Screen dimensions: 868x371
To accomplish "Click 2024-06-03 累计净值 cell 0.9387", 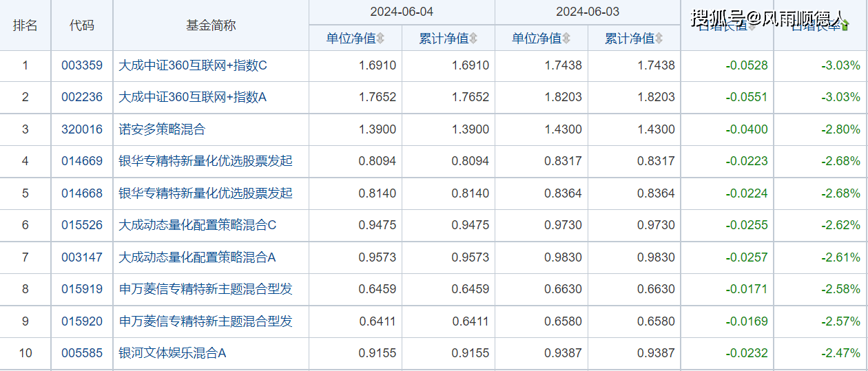I will tap(657, 353).
